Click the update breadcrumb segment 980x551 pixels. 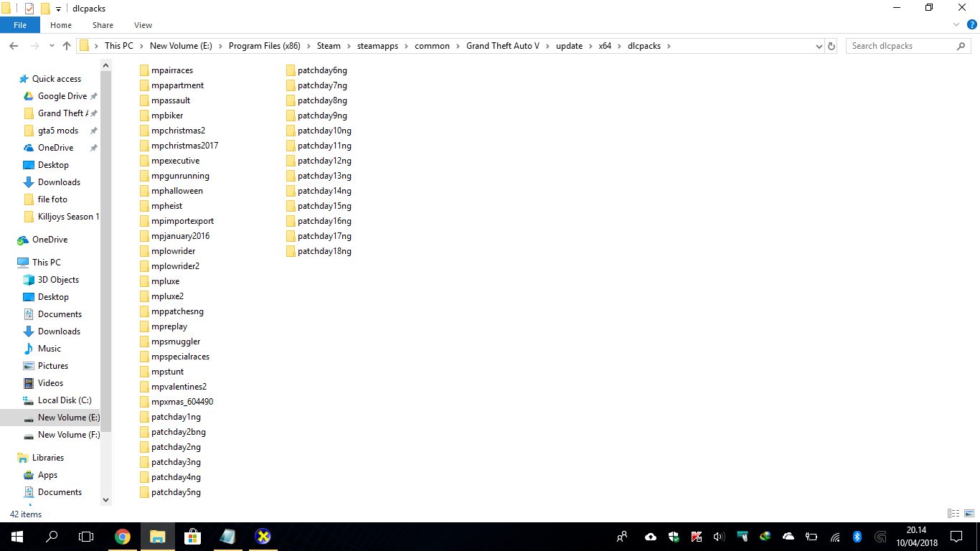pos(569,46)
